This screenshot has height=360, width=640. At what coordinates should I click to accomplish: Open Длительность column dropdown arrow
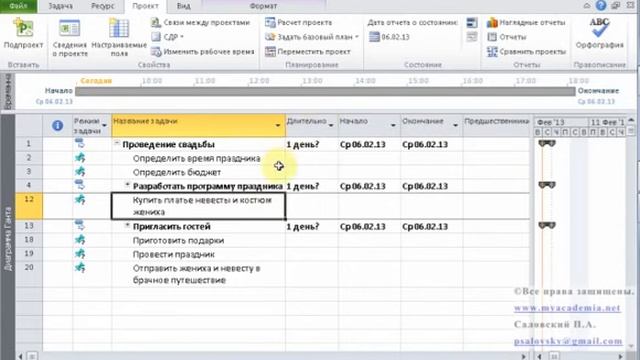[331, 125]
